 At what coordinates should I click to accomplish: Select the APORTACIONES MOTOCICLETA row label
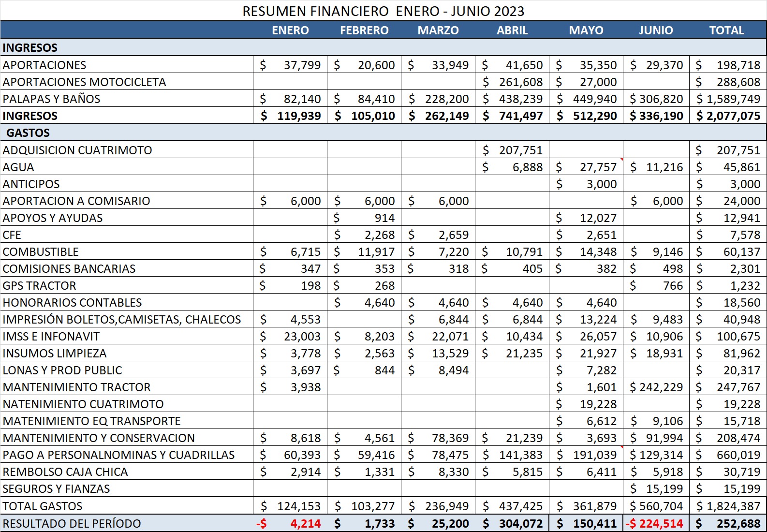point(84,82)
